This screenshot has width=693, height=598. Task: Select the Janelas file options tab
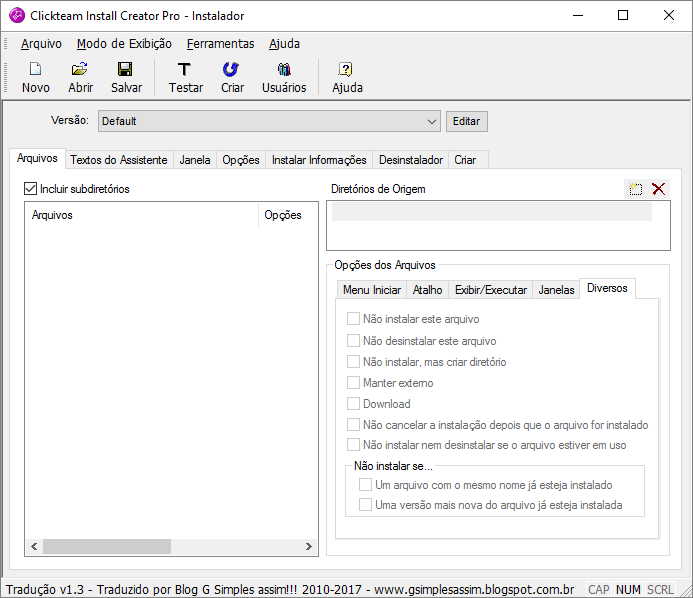point(556,290)
